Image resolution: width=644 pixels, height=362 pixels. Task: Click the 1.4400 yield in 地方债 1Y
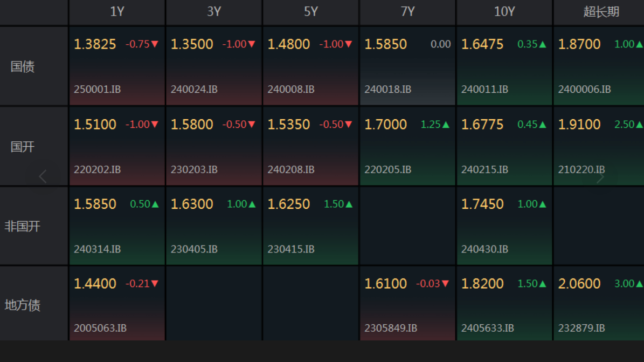[x=95, y=284]
